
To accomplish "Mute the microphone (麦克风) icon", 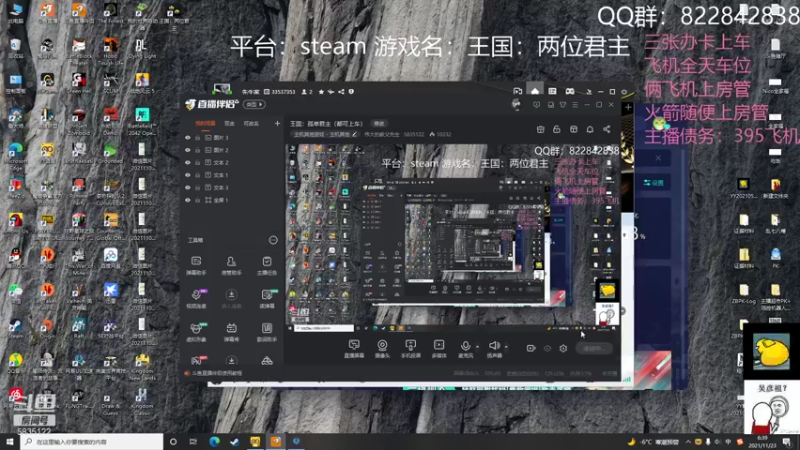I will pyautogui.click(x=465, y=346).
